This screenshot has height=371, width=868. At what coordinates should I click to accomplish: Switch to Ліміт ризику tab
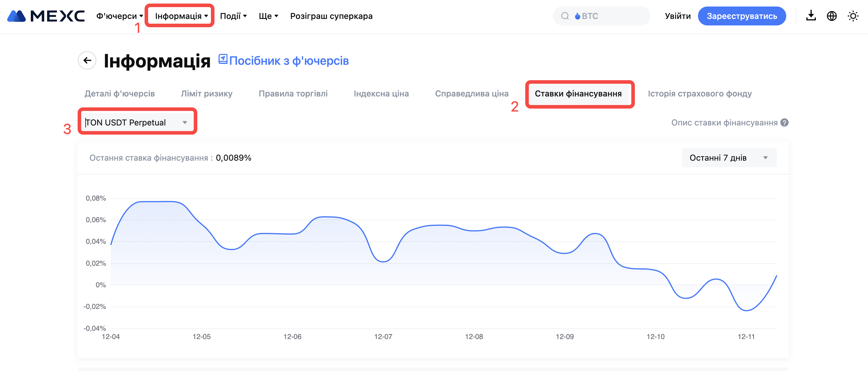[206, 93]
